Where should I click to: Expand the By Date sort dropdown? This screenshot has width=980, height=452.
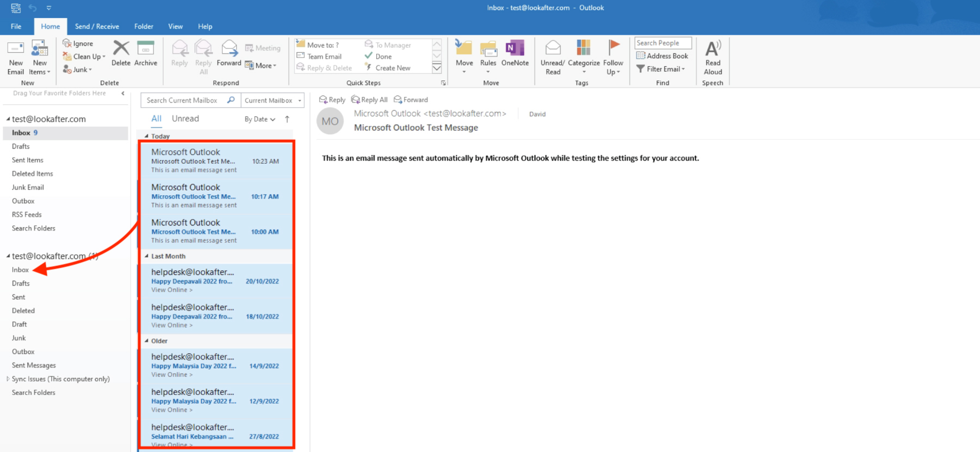tap(260, 119)
